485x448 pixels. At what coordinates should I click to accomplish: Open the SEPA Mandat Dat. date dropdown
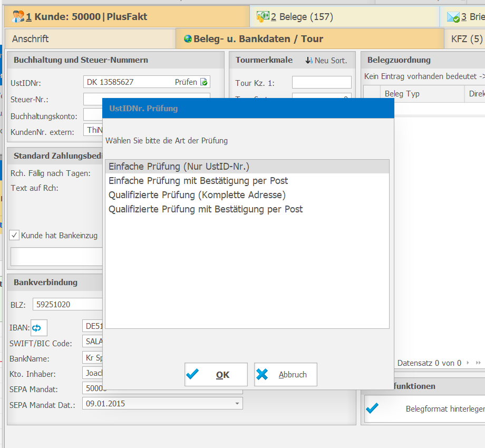[237, 404]
